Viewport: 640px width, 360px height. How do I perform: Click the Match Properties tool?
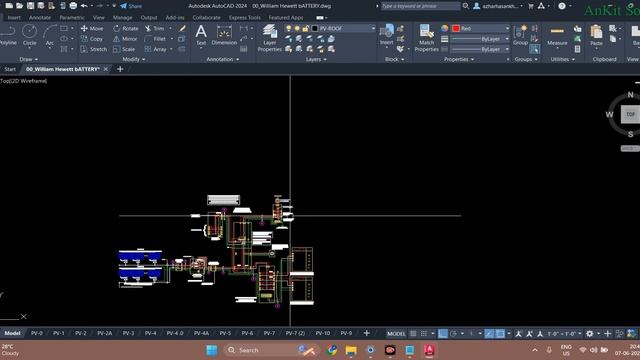coord(426,38)
